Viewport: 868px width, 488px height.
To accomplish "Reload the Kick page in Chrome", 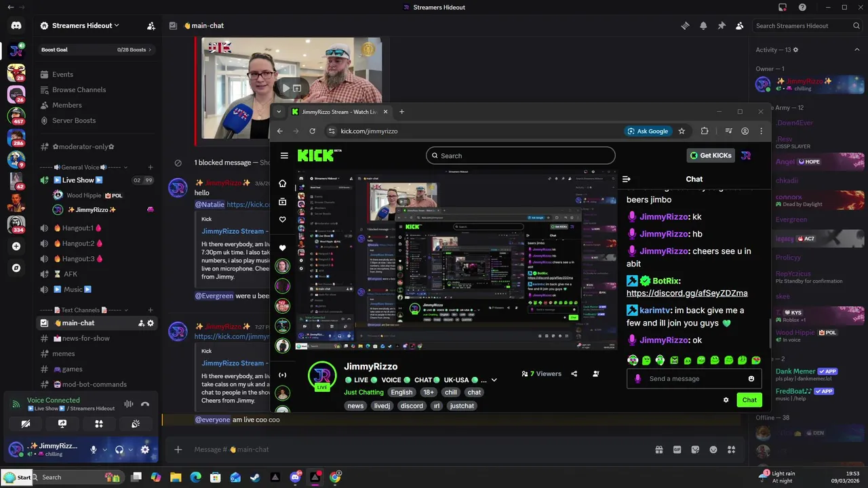I will [312, 131].
